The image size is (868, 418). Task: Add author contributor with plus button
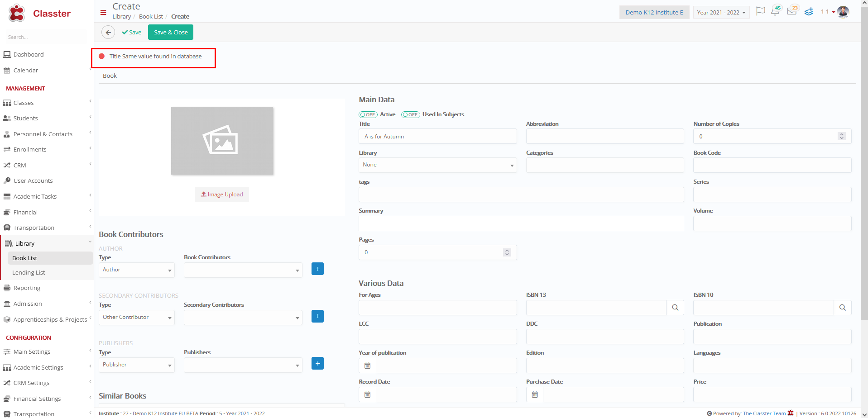coord(318,269)
